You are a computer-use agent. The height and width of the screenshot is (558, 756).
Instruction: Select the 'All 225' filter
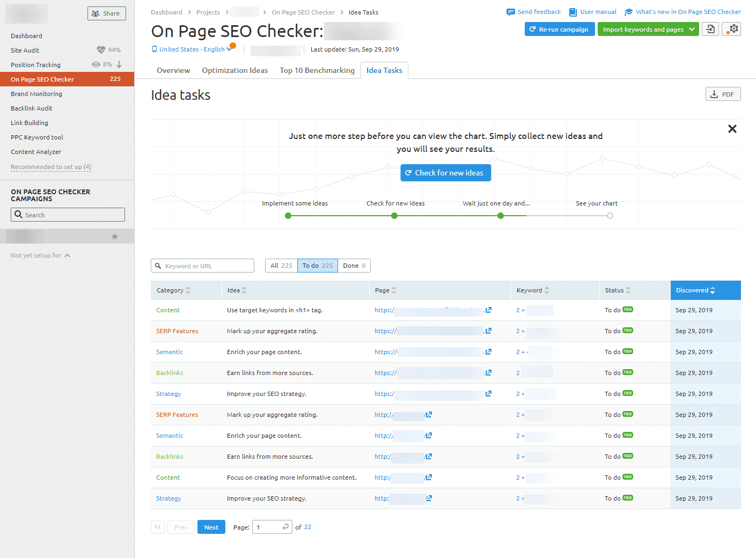coord(281,265)
